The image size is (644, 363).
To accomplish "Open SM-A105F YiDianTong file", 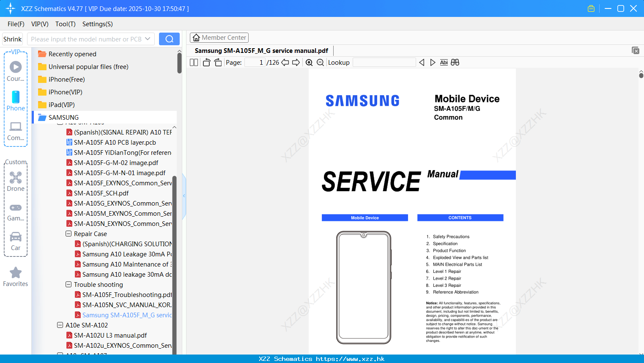I will coord(123,152).
